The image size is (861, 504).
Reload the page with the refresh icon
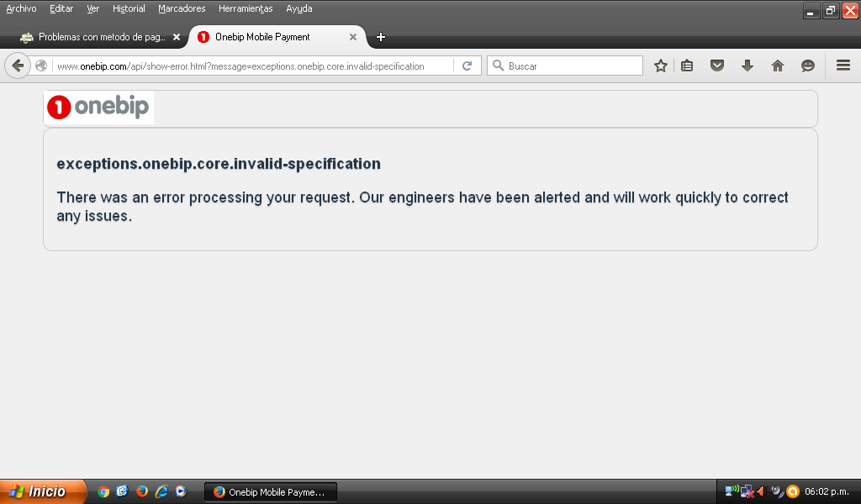(x=467, y=66)
